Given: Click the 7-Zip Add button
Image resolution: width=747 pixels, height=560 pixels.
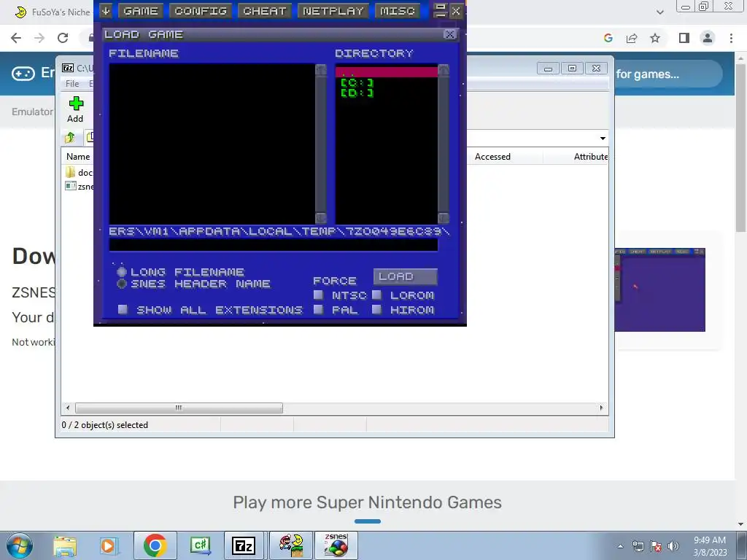Looking at the screenshot, I should coord(75,109).
